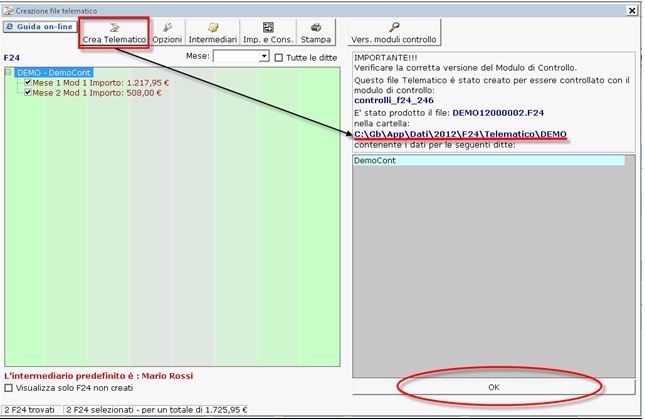Open the Telematico\DEMO folder path link
The width and height of the screenshot is (645, 420).
pos(460,134)
